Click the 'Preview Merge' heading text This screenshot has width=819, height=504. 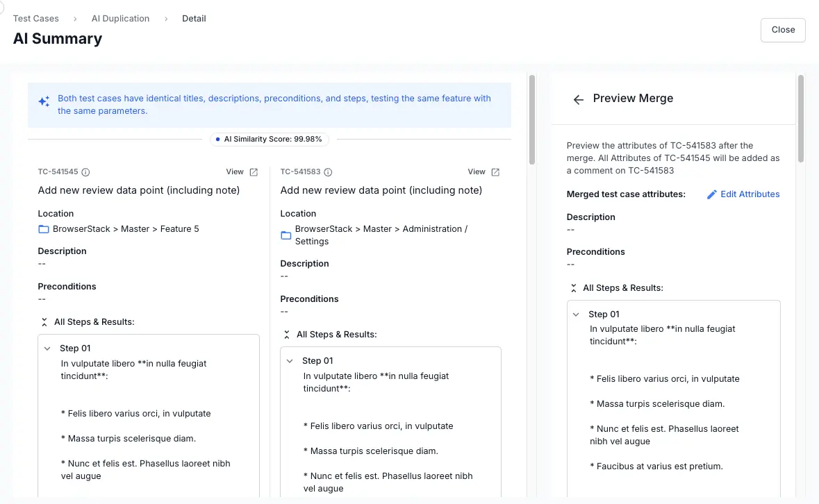pos(633,99)
